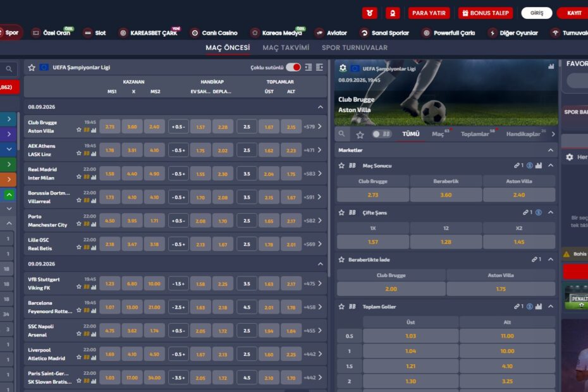Pick the 1X 1.57 odds in Çifte Şans
Screen dimensions: 588x392
[x=373, y=242]
